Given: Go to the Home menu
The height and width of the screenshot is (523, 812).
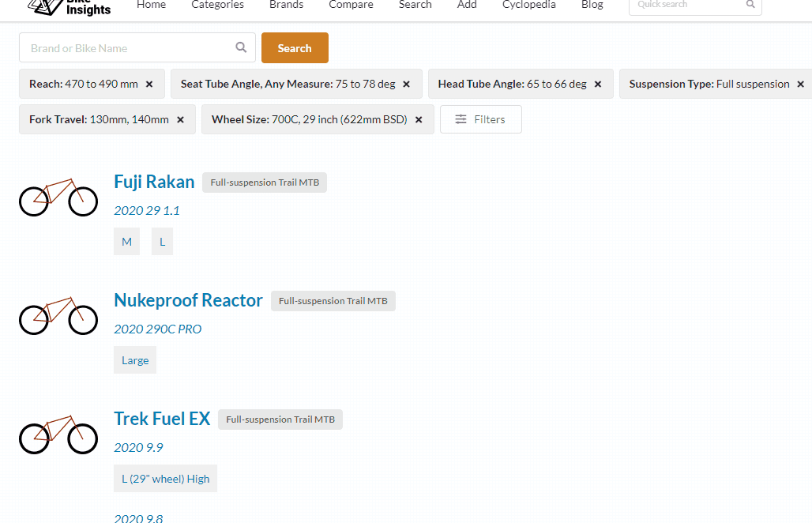Looking at the screenshot, I should (151, 5).
